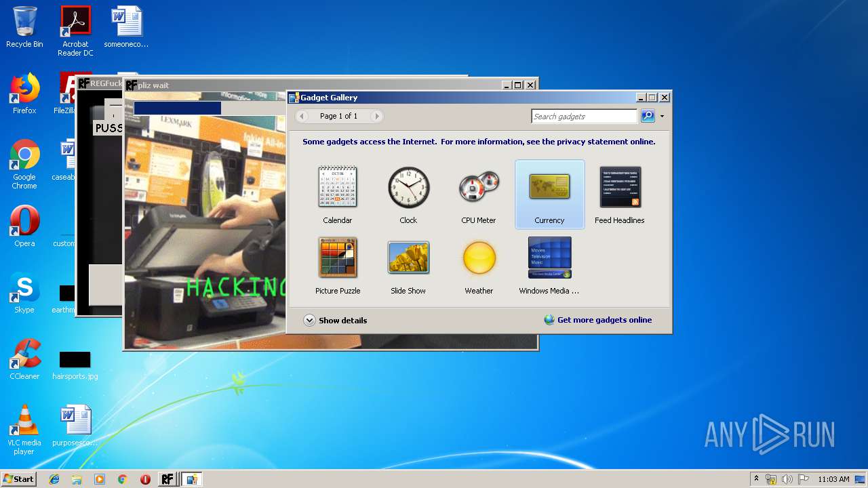Launch Firefox from desktop

pyautogui.click(x=24, y=94)
